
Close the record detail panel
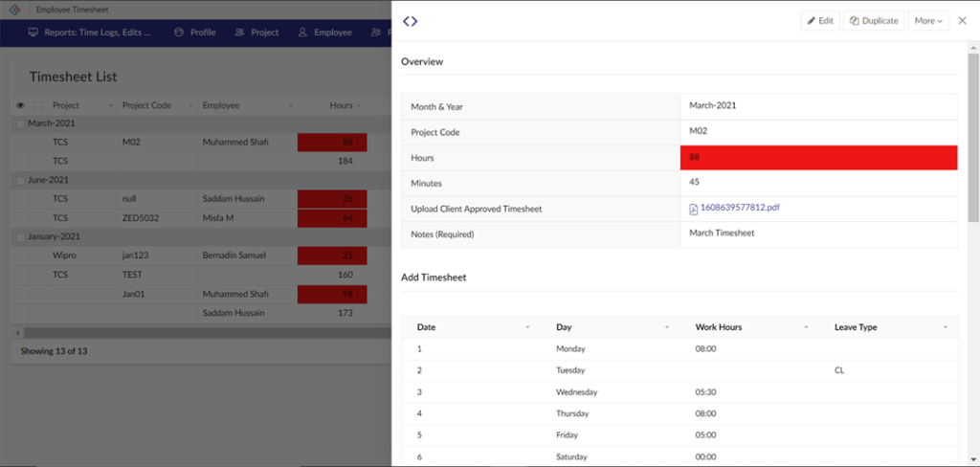[962, 20]
